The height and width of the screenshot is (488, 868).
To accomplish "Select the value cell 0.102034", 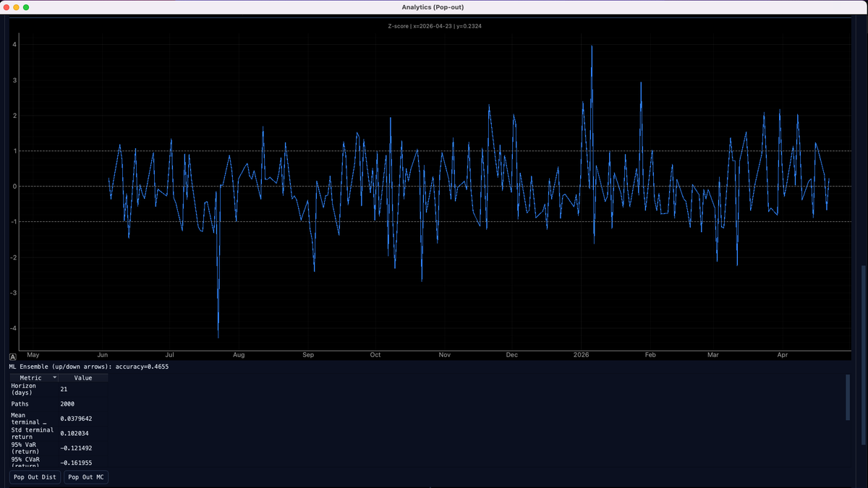I will click(x=83, y=433).
